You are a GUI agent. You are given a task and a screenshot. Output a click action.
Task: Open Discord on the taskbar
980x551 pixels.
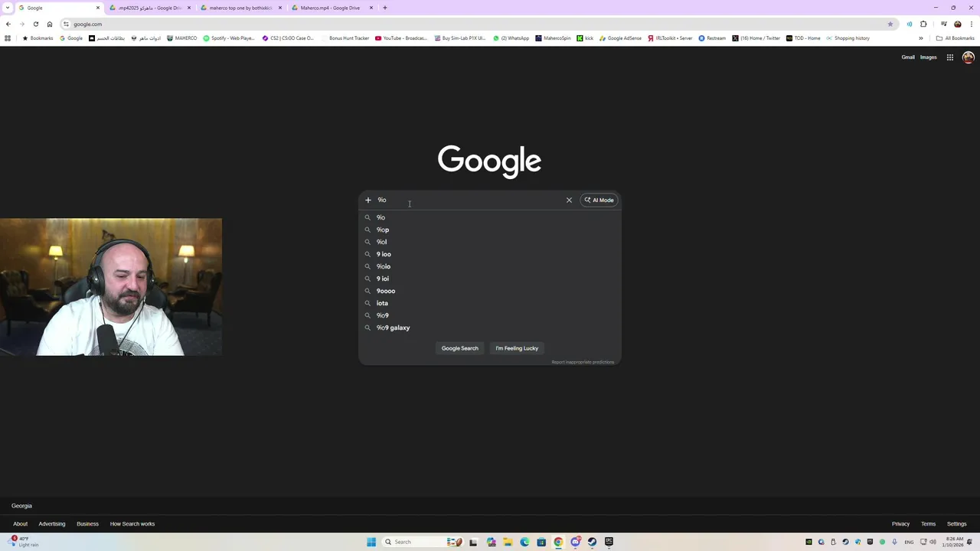[575, 542]
